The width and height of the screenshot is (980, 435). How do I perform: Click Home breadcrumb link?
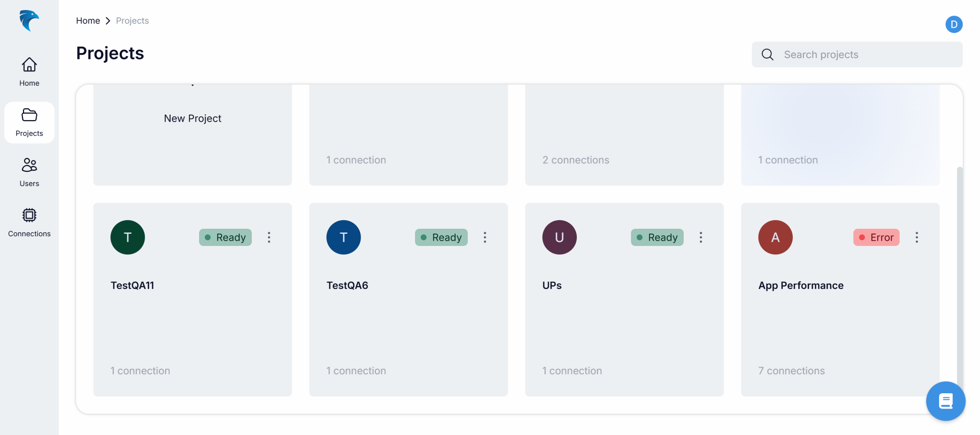(88, 21)
